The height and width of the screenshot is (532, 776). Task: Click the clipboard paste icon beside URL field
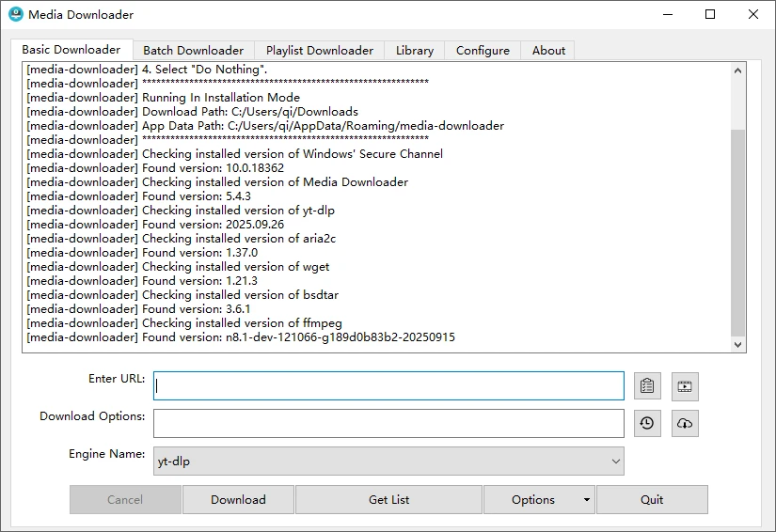click(x=647, y=386)
